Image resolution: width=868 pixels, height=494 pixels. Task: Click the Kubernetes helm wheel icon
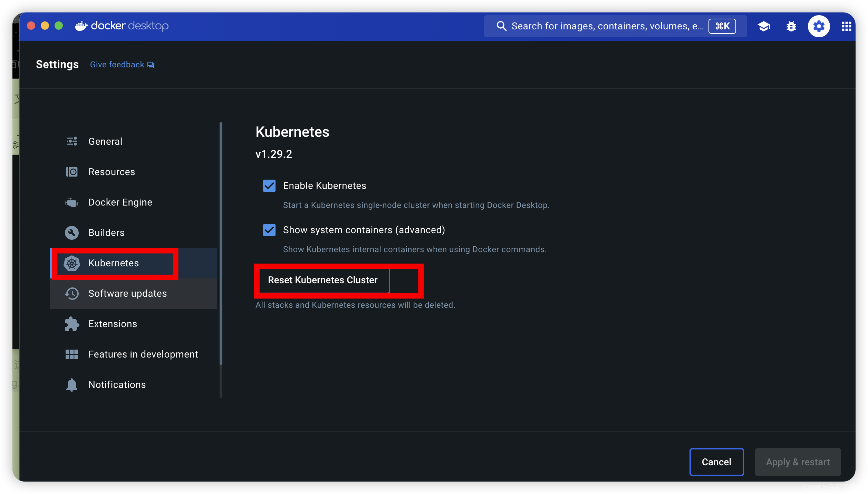(72, 263)
